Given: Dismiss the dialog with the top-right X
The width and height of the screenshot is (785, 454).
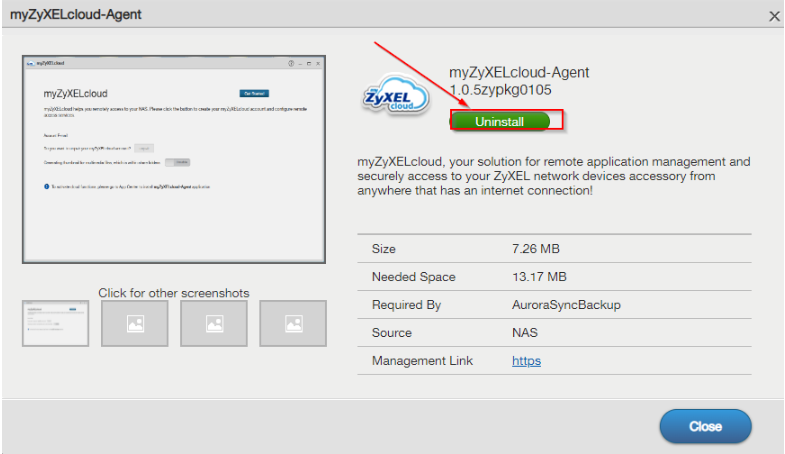Looking at the screenshot, I should (x=773, y=16).
